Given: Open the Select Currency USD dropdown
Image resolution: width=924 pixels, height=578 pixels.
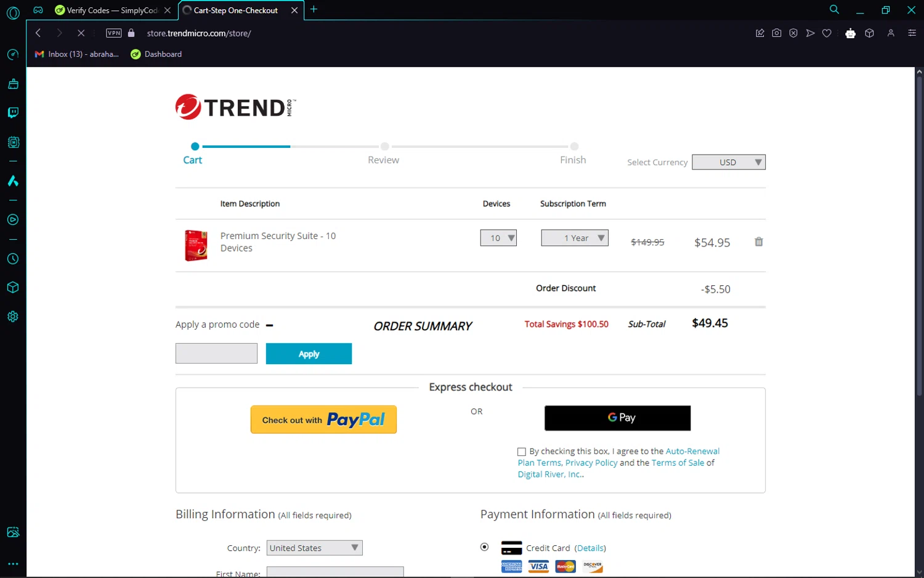Looking at the screenshot, I should (x=729, y=162).
